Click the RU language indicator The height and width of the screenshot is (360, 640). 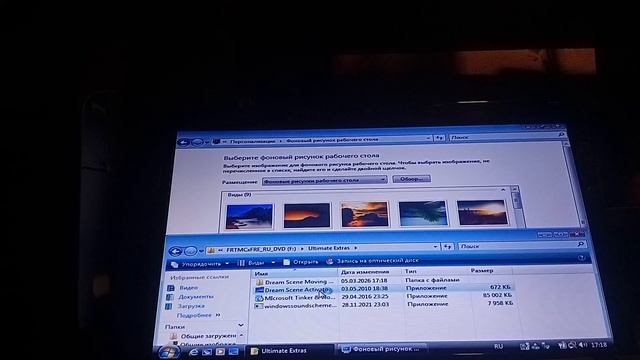[x=498, y=347]
